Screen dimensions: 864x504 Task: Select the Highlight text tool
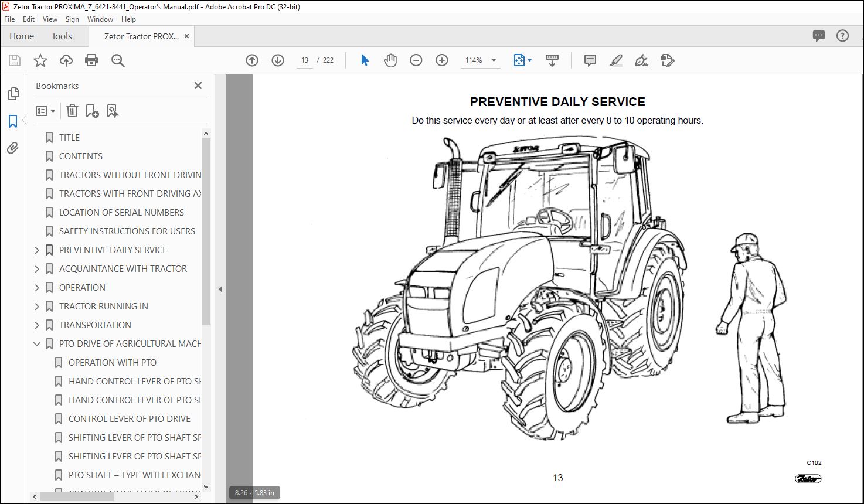[x=616, y=60]
